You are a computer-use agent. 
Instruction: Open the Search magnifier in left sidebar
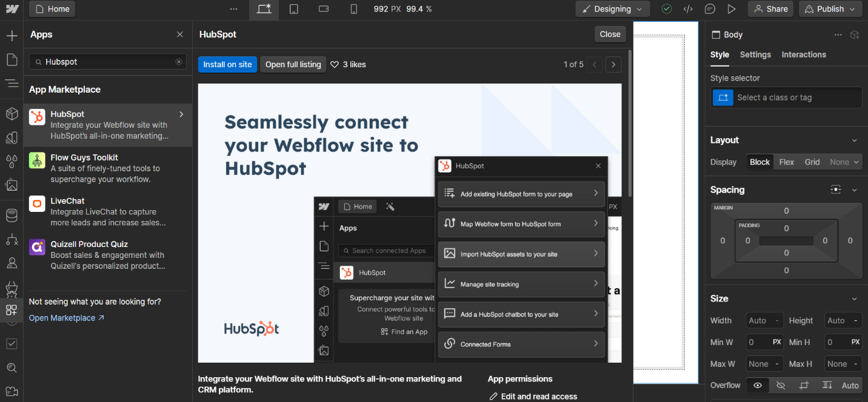point(12,367)
